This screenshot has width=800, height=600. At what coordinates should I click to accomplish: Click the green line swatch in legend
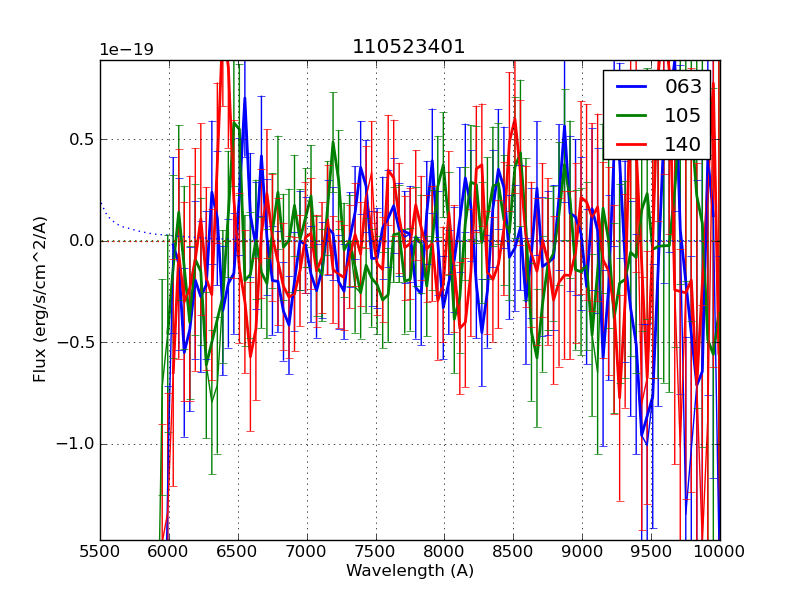click(632, 115)
